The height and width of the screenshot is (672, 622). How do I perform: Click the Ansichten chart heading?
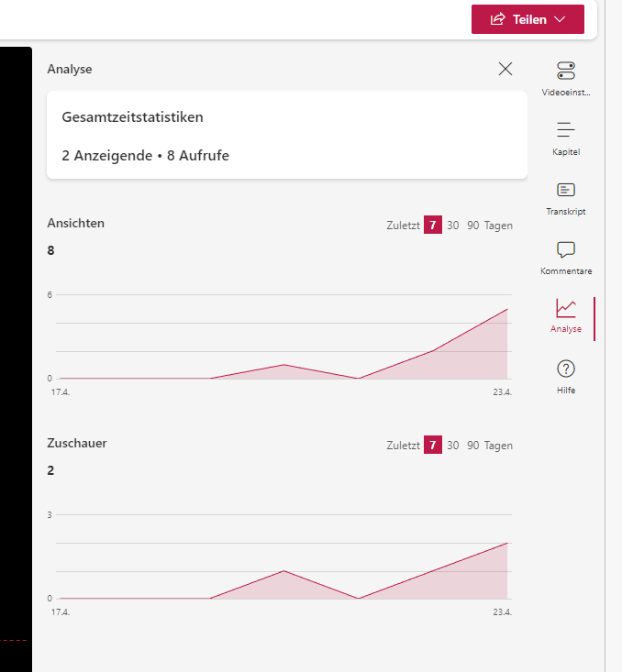(x=75, y=224)
